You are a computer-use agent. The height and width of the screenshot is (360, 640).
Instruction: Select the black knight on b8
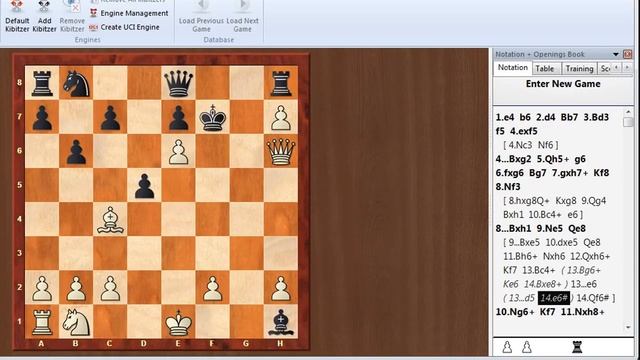pos(76,83)
